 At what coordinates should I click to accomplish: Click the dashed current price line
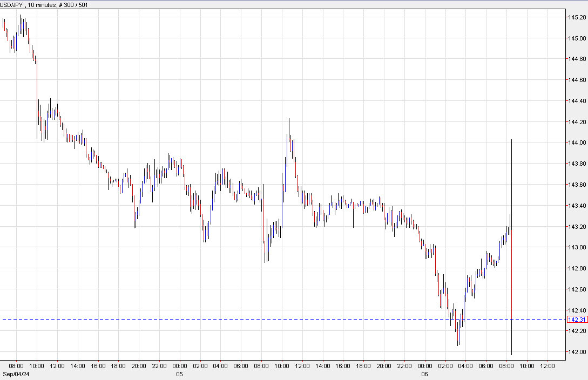tap(270, 320)
